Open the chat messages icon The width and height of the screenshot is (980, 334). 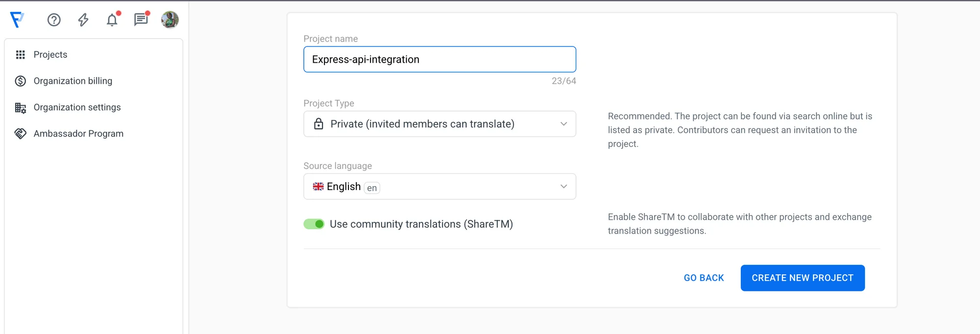click(141, 20)
